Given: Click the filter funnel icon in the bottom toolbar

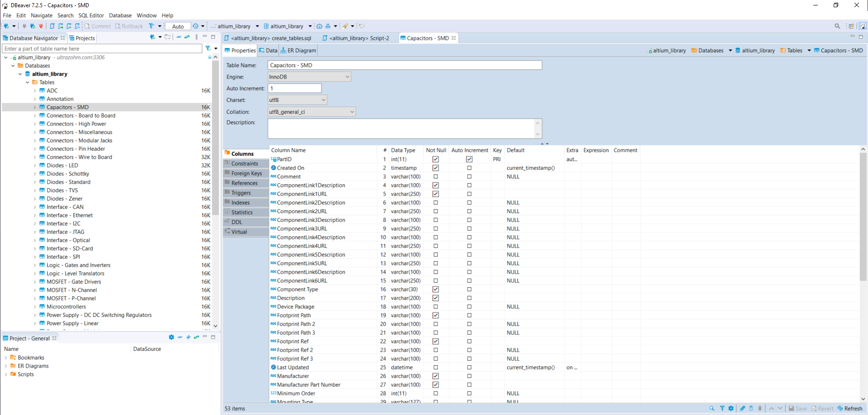Looking at the screenshot, I should tap(722, 408).
